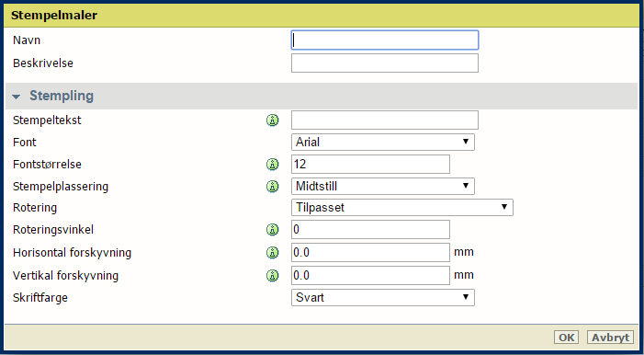The image size is (644, 355).
Task: Click the Roteringsvinkel field containing 0
Action: (x=370, y=230)
